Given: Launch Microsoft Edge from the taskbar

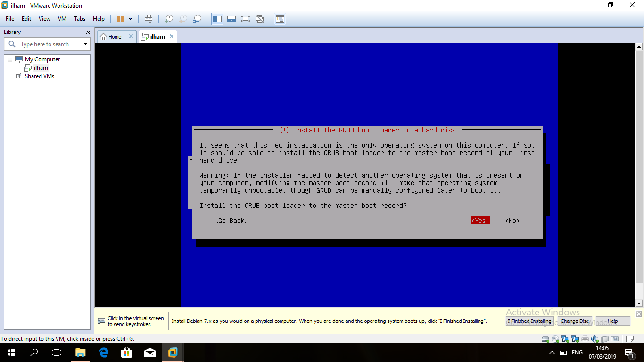Looking at the screenshot, I should (x=104, y=353).
